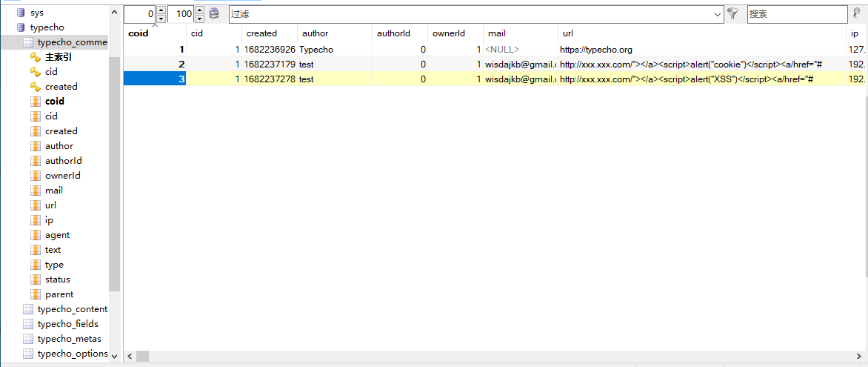The width and height of the screenshot is (868, 367).
Task: Select row with coid 1
Action: tap(155, 50)
